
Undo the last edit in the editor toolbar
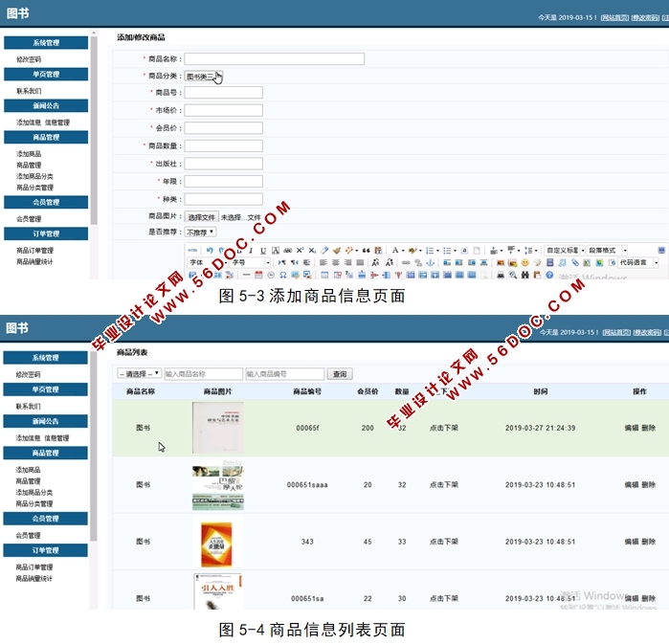pos(210,251)
